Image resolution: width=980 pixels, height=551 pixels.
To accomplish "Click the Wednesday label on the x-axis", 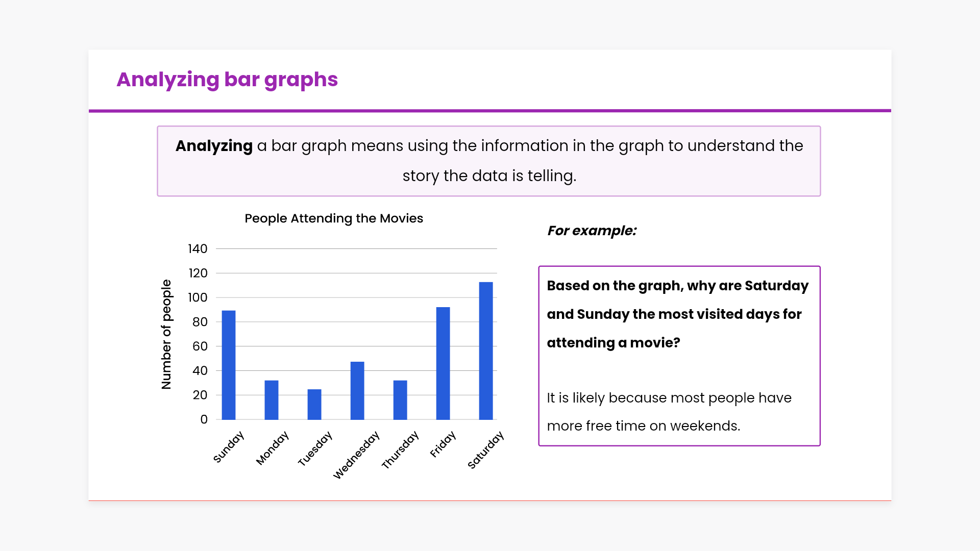I will pos(356,455).
